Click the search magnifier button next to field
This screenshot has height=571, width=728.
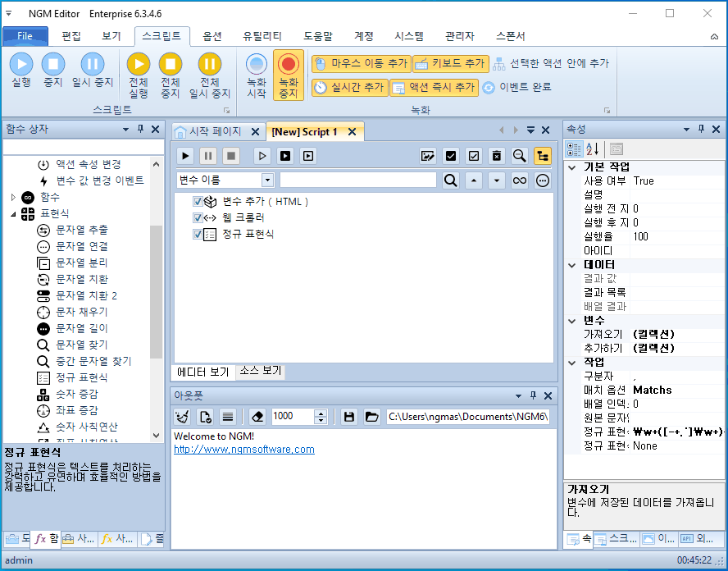point(450,180)
